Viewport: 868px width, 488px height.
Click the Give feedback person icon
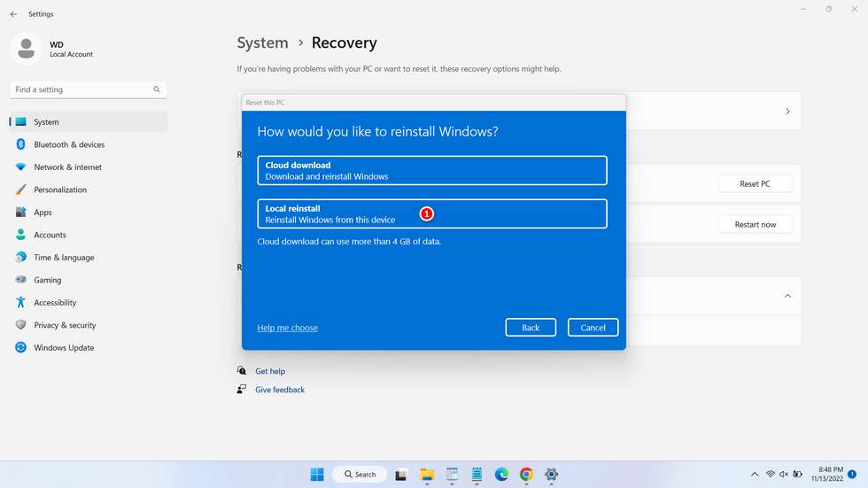241,389
